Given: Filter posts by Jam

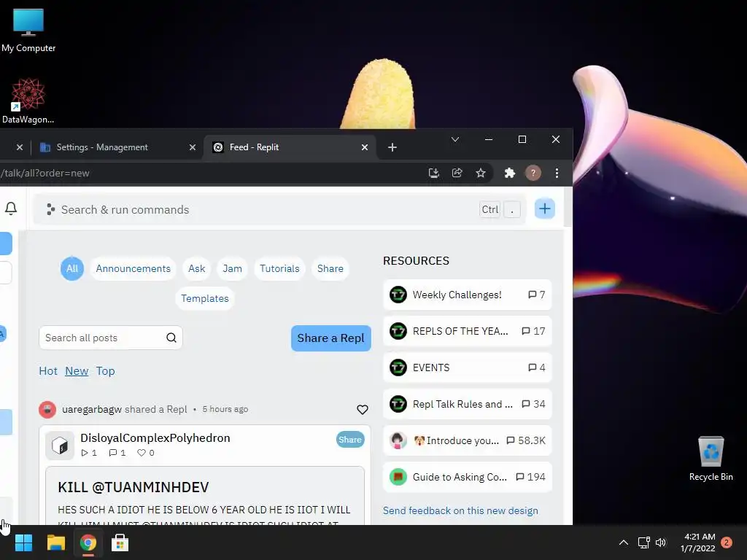Looking at the screenshot, I should pyautogui.click(x=233, y=268).
